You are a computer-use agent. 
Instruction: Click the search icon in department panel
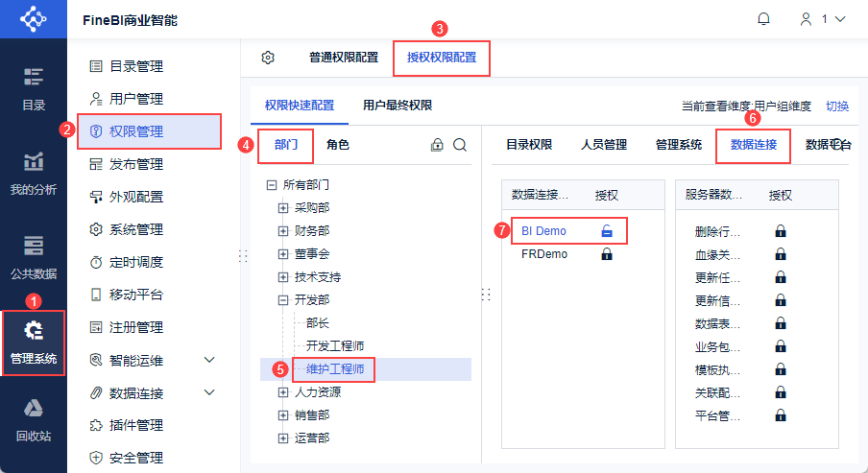(460, 145)
